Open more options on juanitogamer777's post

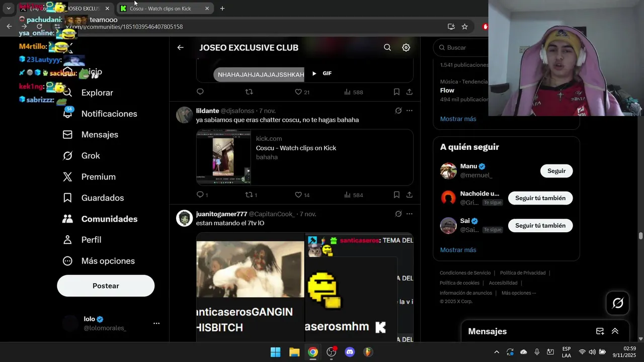[x=410, y=214]
